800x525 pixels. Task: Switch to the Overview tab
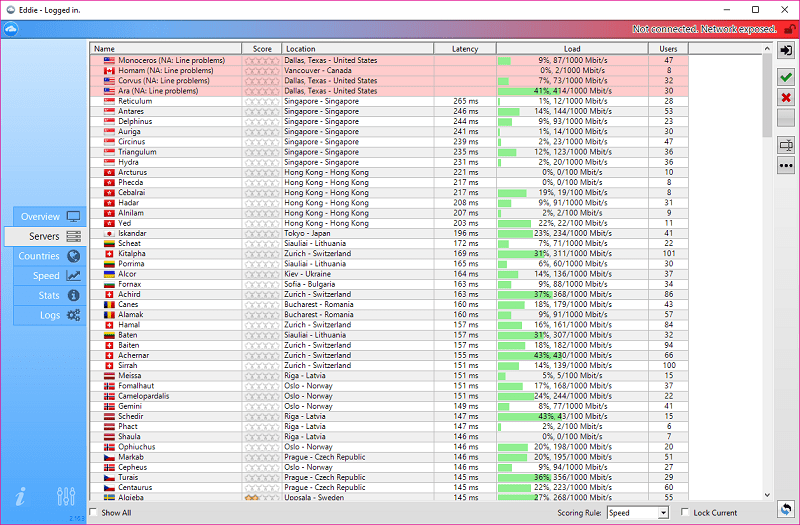coord(49,217)
